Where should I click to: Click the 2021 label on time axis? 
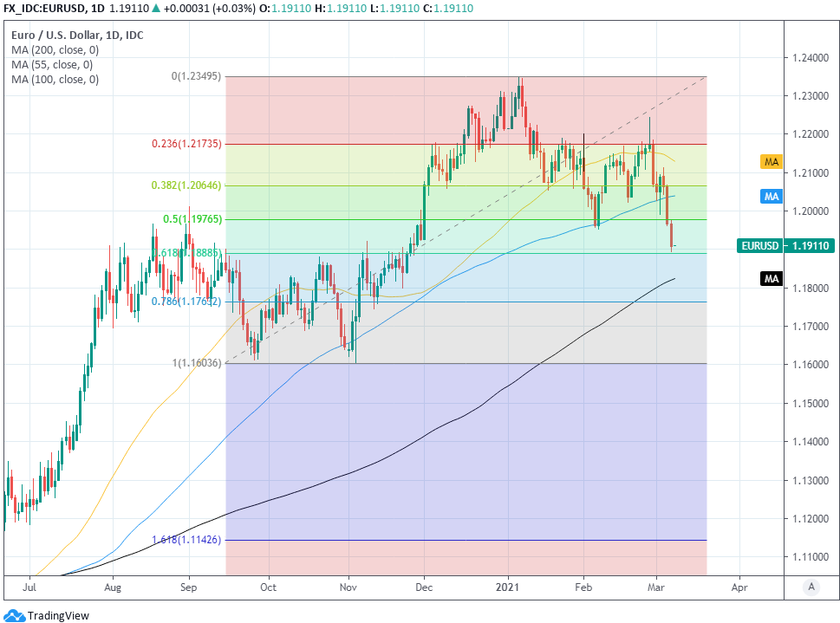pyautogui.click(x=508, y=586)
